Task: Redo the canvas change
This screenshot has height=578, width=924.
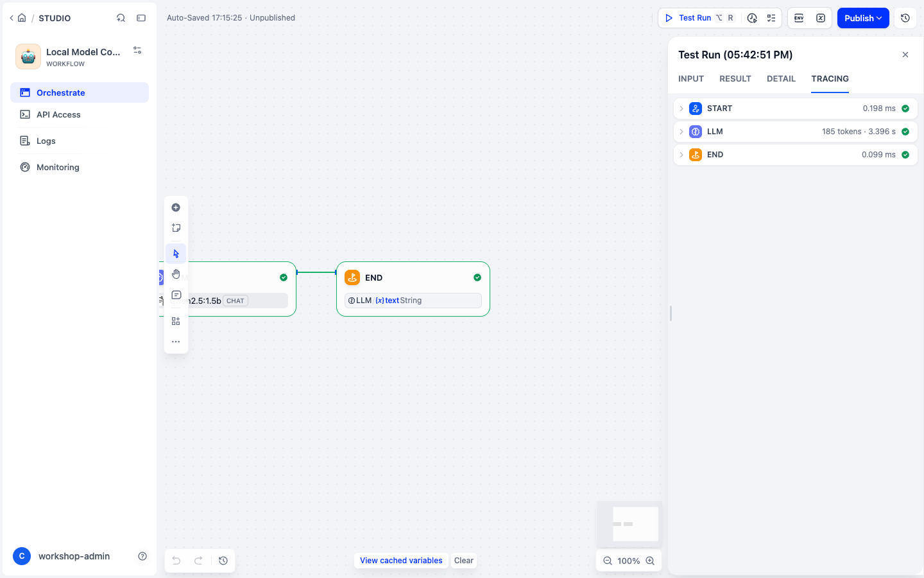Action: click(199, 561)
